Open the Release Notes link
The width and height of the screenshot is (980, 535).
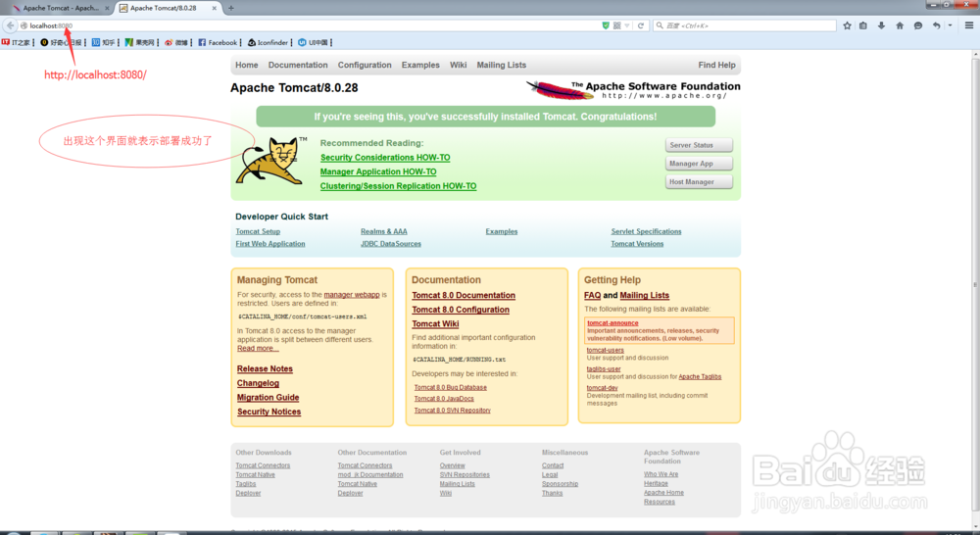[265, 368]
